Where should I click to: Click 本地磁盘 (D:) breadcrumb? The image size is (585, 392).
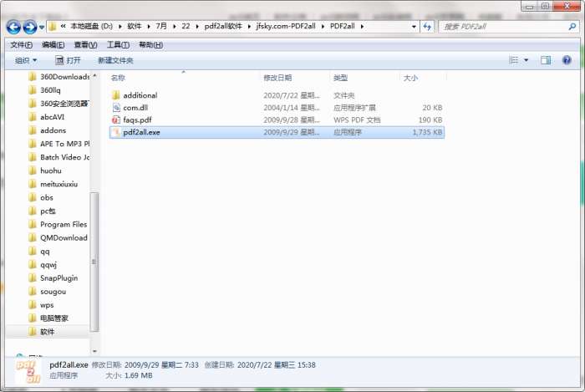(x=91, y=27)
